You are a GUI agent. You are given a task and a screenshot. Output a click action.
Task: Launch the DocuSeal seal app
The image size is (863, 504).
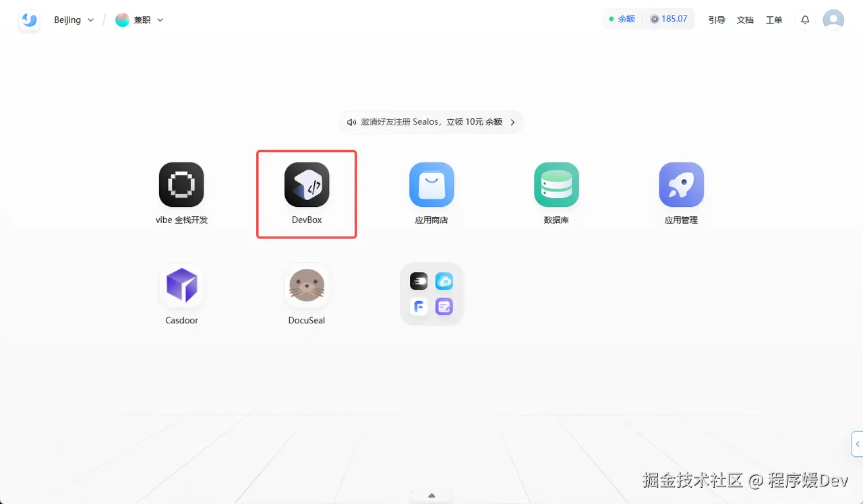(x=307, y=285)
